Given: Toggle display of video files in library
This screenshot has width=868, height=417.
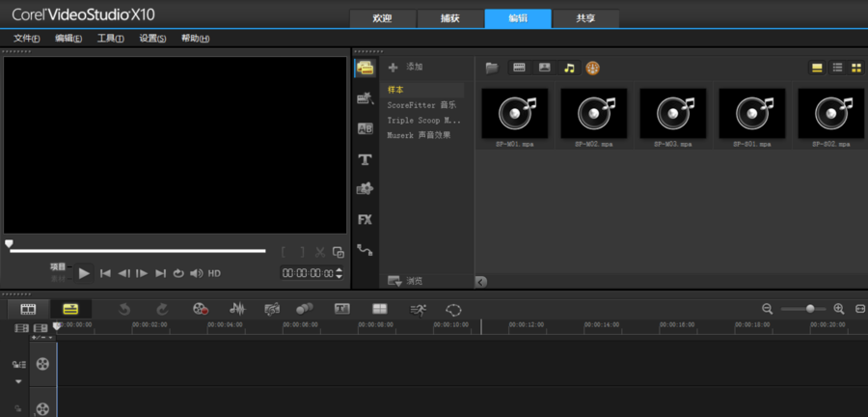Looking at the screenshot, I should (519, 68).
